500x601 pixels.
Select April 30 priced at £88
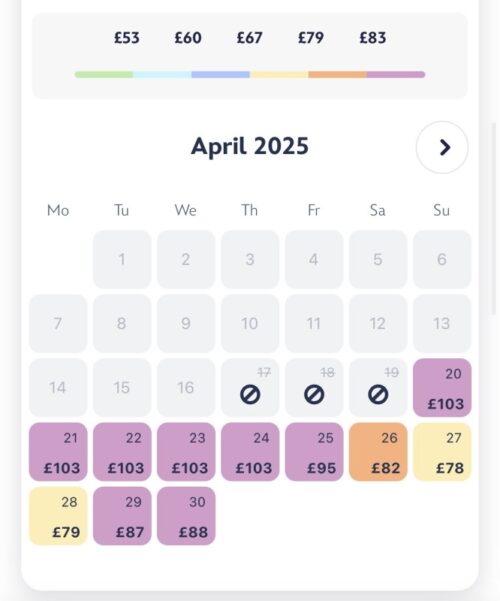point(186,516)
